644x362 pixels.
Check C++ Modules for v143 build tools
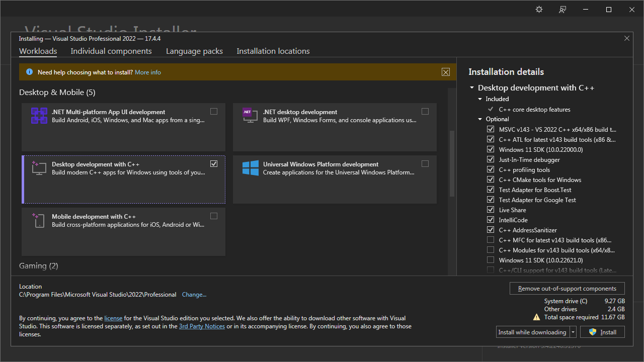[x=491, y=250]
